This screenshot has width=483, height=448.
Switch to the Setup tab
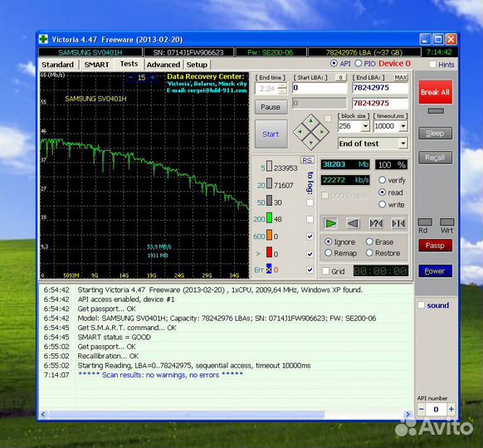click(x=197, y=65)
